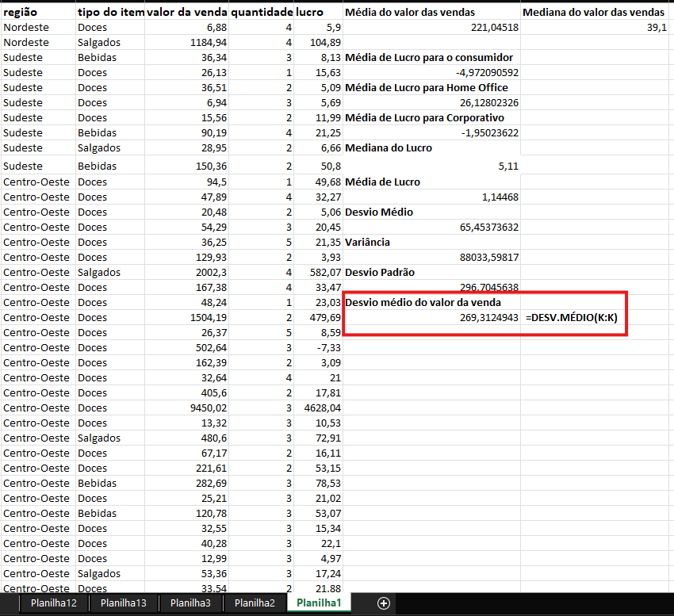Click the profit cell 104,89

point(318,42)
